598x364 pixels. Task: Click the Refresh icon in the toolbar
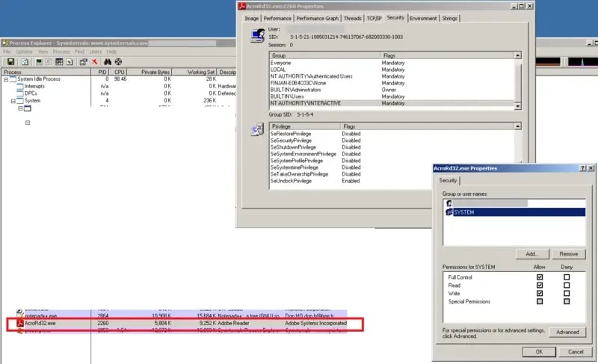[25, 61]
